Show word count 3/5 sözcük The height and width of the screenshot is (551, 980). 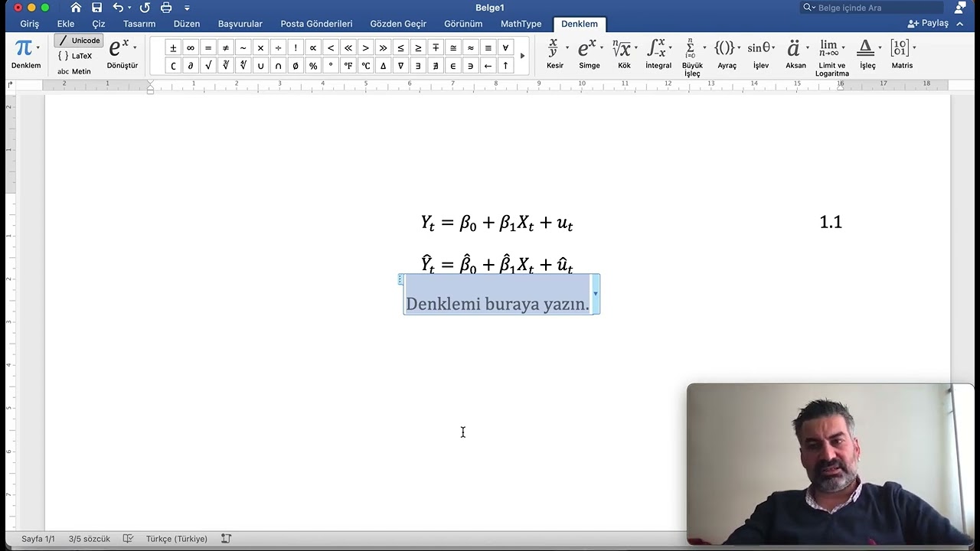(x=90, y=539)
